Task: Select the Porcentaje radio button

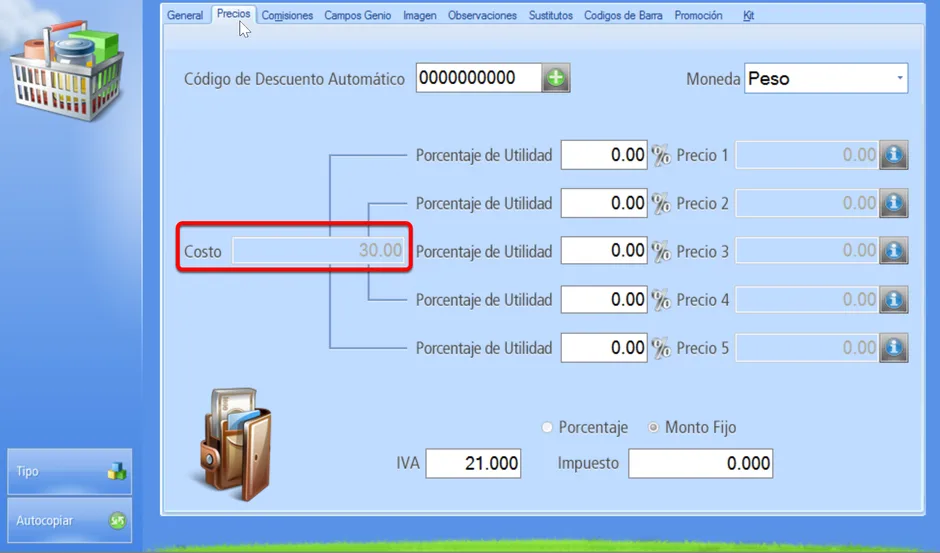Action: pos(547,428)
